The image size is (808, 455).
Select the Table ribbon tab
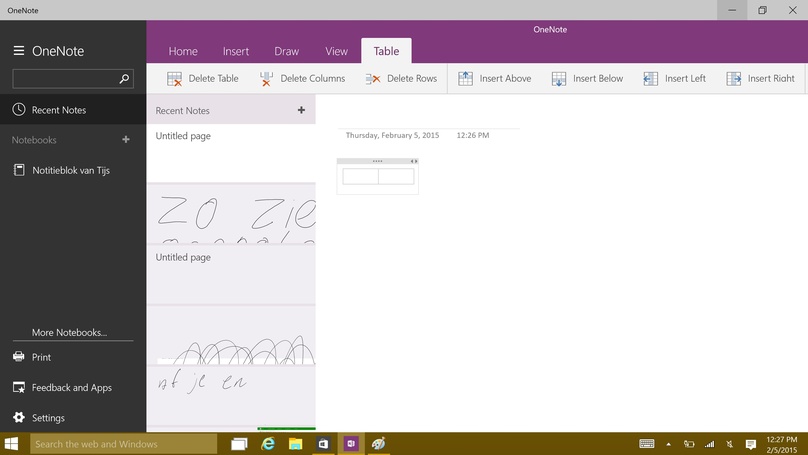(x=386, y=51)
